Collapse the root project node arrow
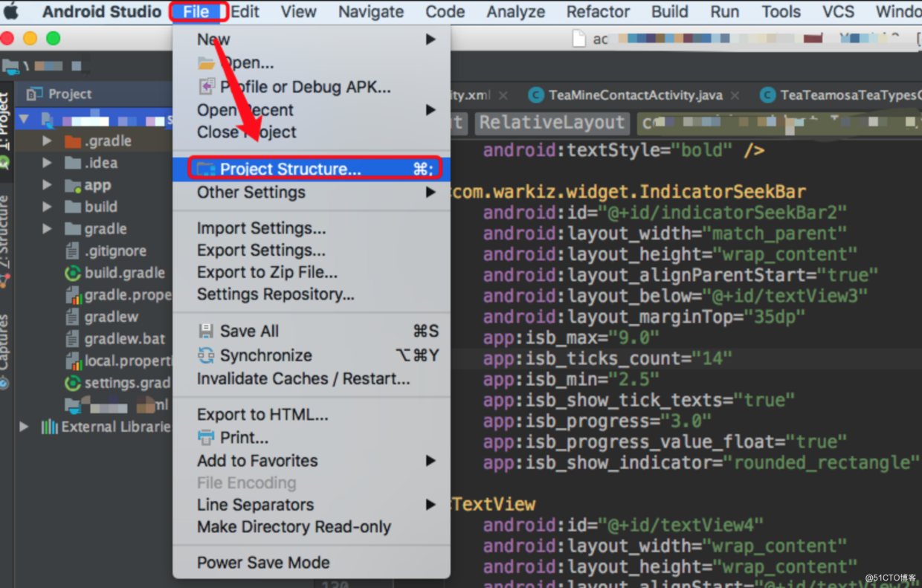The width and height of the screenshot is (922, 588). point(24,119)
